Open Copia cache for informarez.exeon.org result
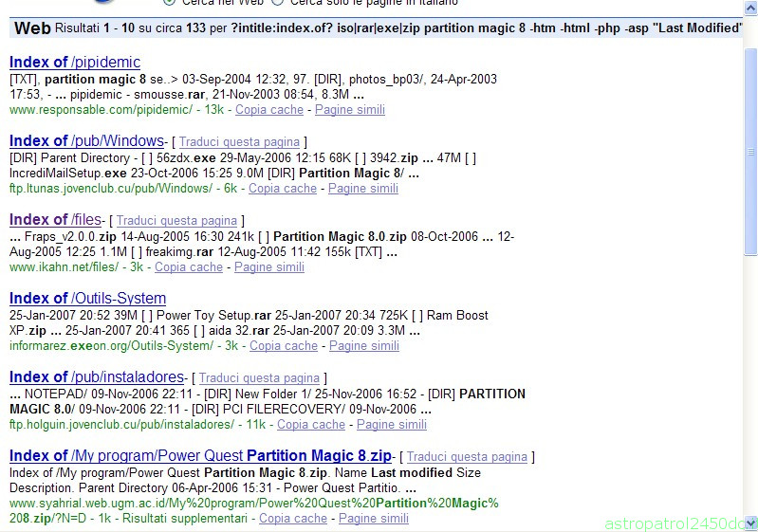758x532 pixels. coord(284,346)
